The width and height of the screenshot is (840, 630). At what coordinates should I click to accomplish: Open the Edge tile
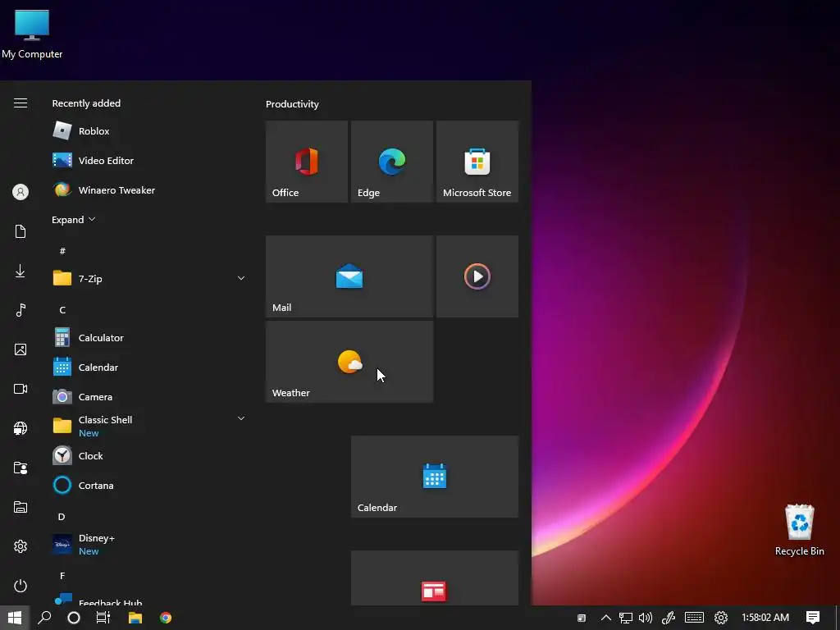tap(391, 162)
